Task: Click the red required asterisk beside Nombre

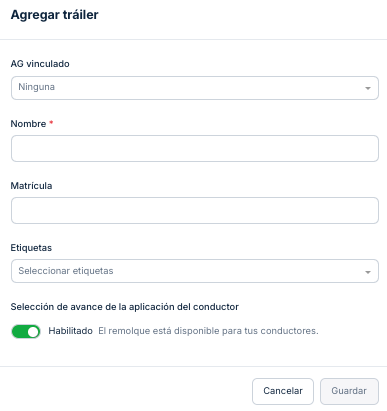Action: click(51, 123)
